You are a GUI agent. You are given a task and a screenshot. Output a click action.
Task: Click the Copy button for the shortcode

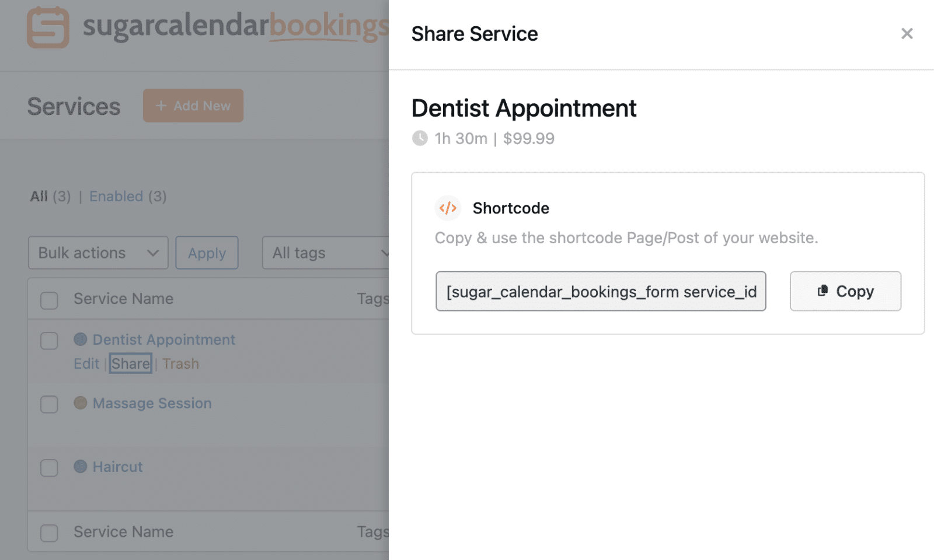point(845,291)
